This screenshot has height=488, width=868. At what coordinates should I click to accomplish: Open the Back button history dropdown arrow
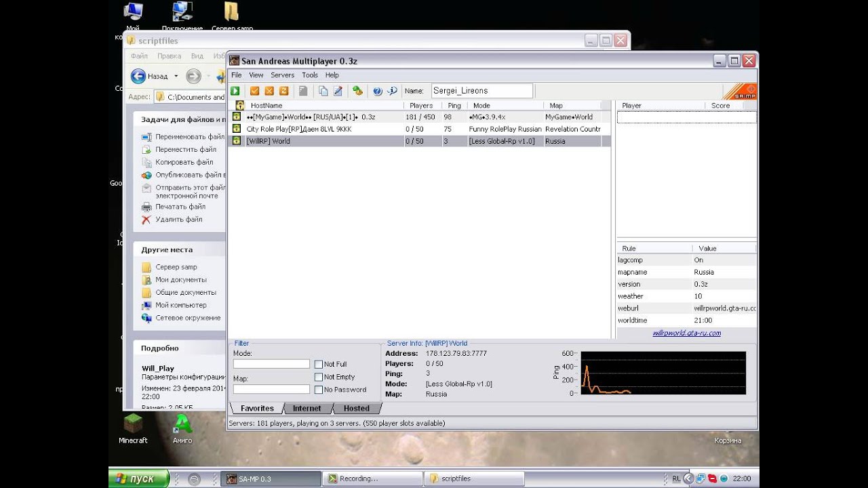point(176,77)
